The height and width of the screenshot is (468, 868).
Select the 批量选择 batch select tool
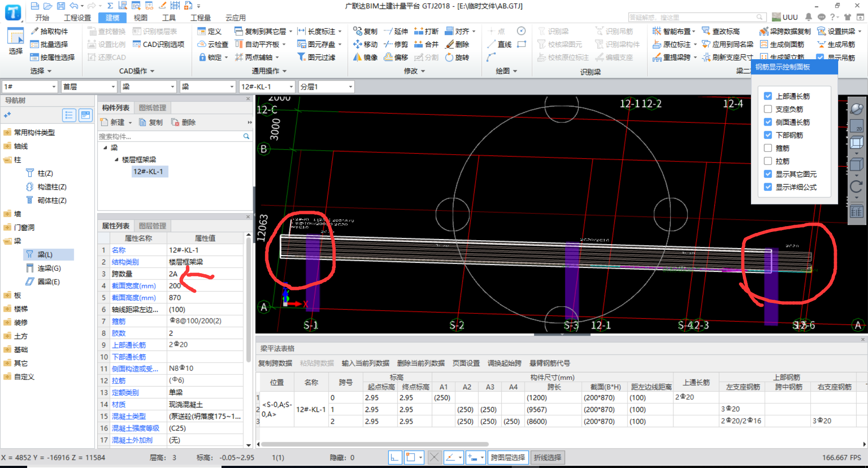click(49, 44)
